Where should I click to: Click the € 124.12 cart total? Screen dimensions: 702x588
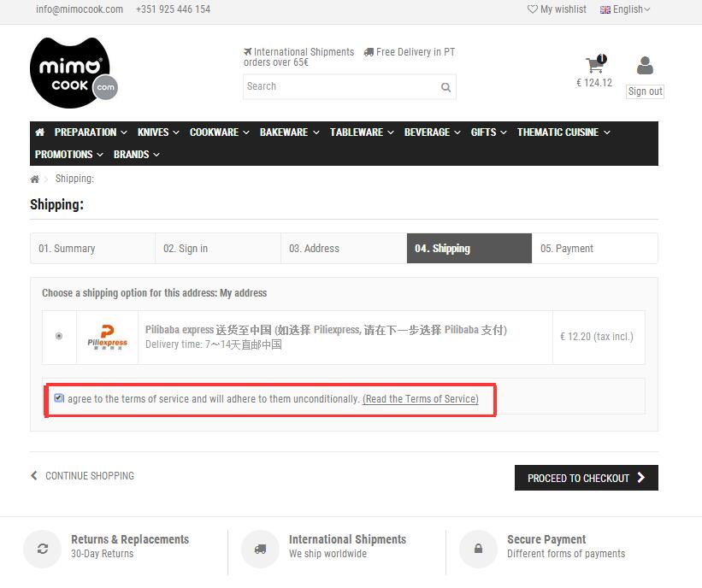pos(594,83)
